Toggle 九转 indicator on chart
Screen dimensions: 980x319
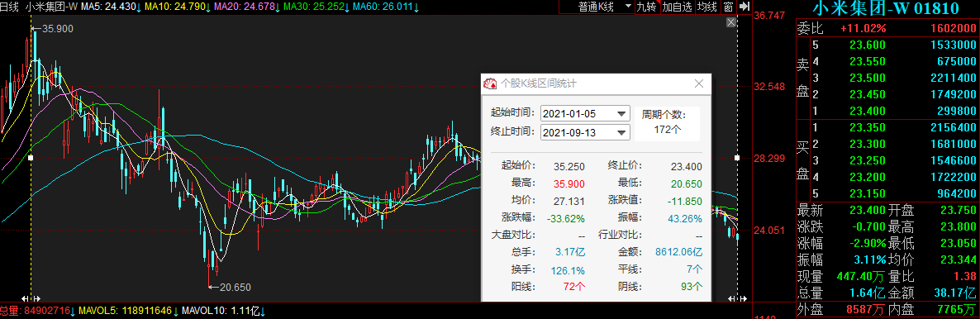[x=645, y=7]
